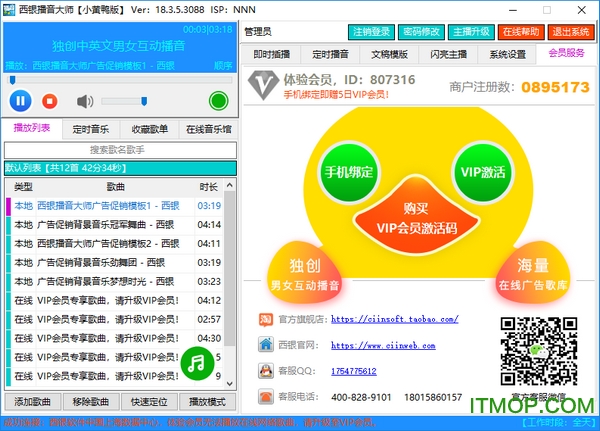Click the 添加歌曲 button

coord(33,402)
